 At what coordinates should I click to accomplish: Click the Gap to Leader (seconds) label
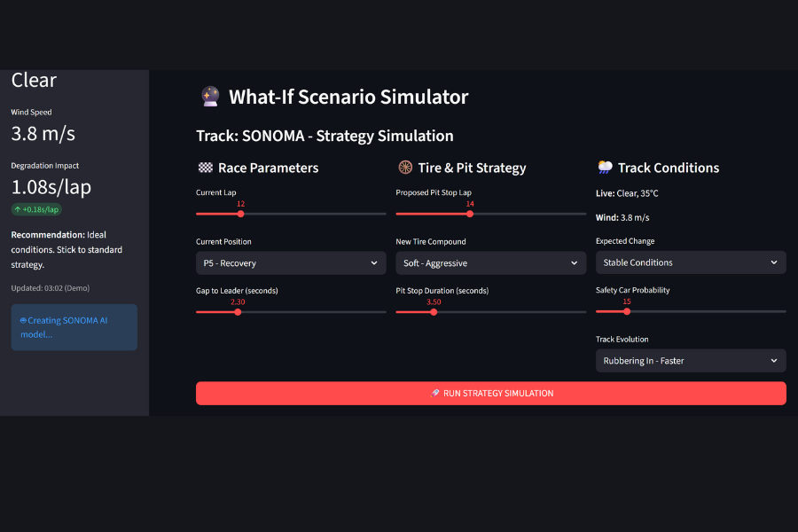click(237, 291)
